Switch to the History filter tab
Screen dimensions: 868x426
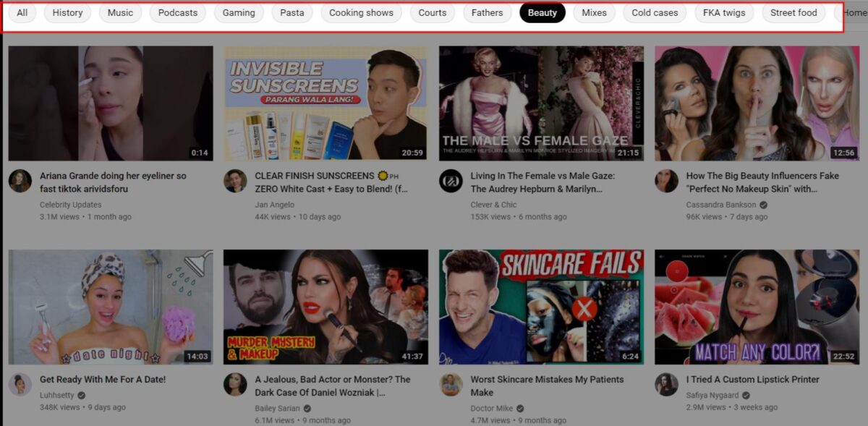pyautogui.click(x=67, y=12)
